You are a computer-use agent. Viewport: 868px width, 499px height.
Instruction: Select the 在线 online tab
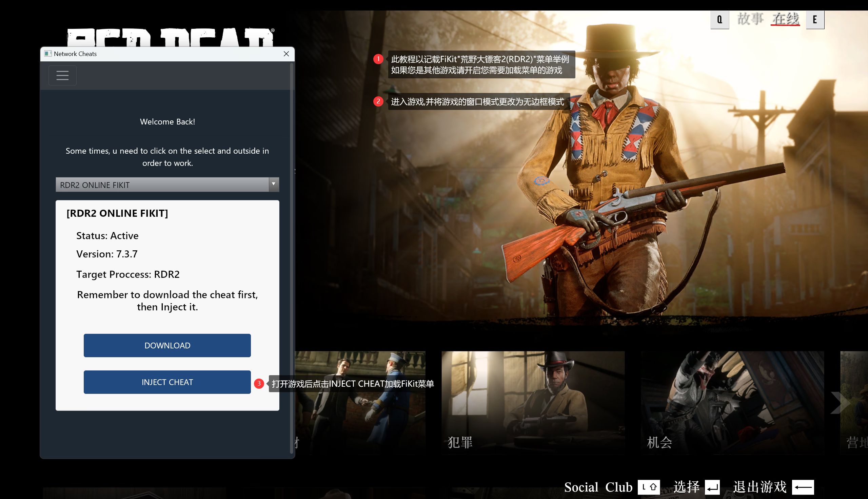[785, 19]
